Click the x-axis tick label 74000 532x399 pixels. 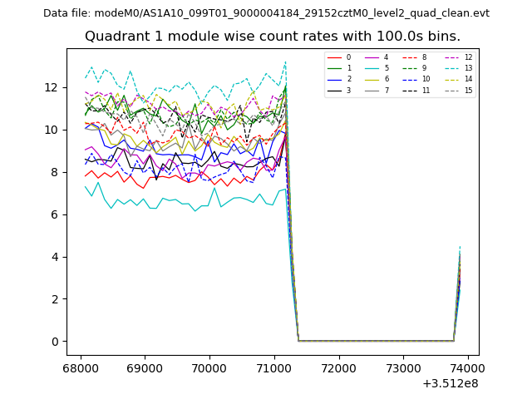tap(466, 368)
